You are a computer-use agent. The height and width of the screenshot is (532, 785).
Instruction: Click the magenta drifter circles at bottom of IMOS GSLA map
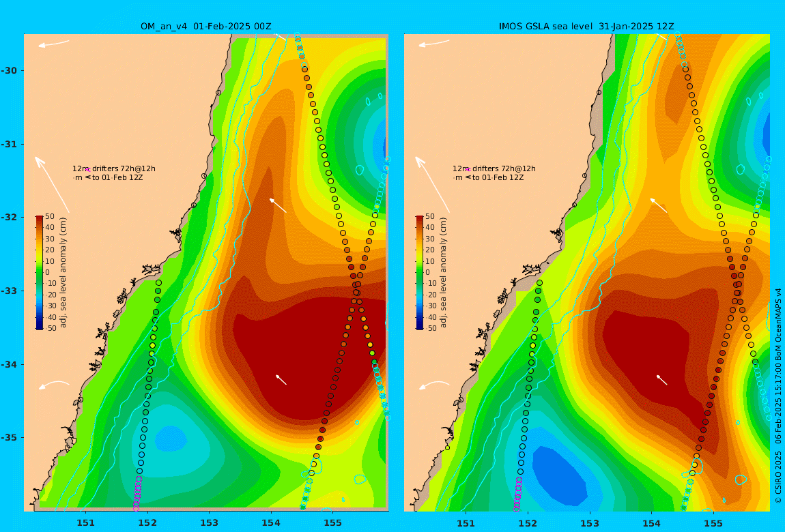click(517, 494)
